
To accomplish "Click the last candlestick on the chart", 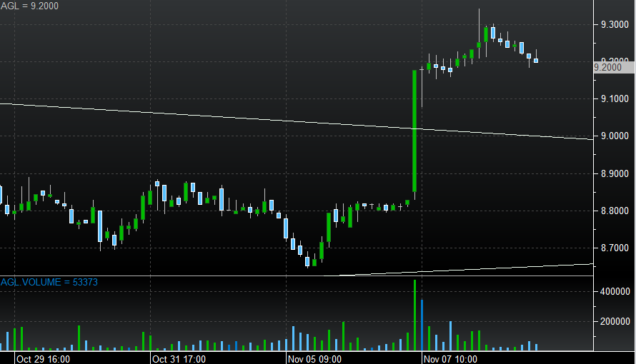I will (536, 61).
